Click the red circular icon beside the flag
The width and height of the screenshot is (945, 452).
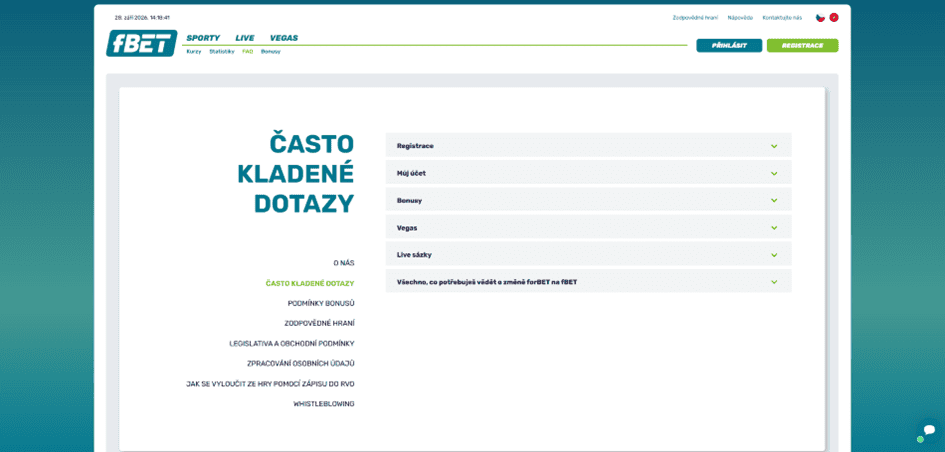pyautogui.click(x=834, y=17)
